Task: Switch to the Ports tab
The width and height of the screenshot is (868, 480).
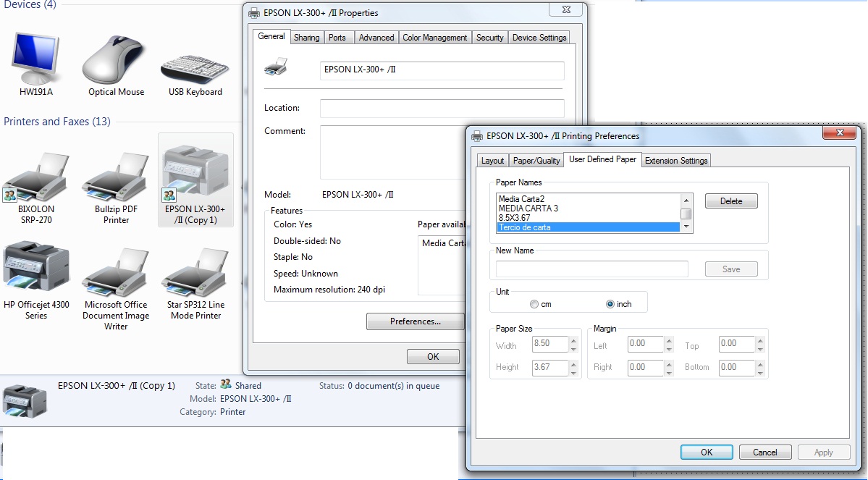Action: point(337,37)
